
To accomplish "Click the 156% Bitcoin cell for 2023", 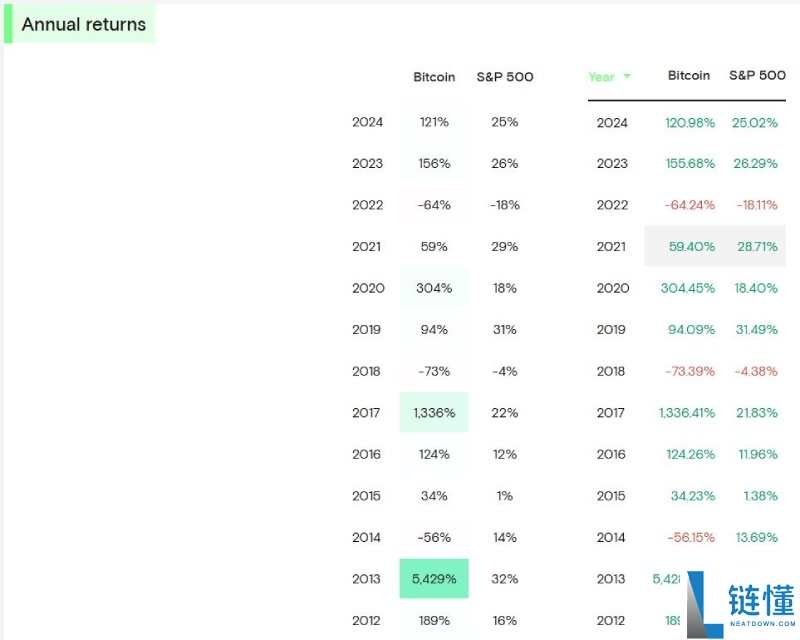I will point(434,164).
